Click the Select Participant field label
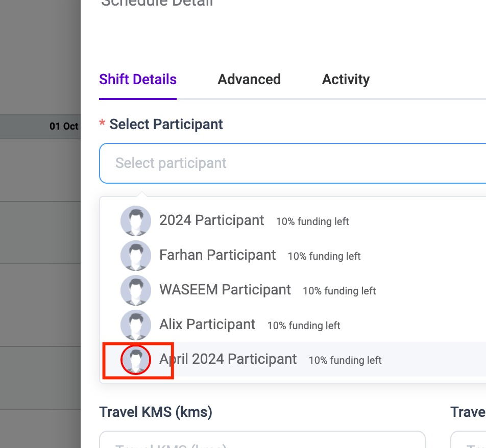Screen dimensions: 486x448 pos(166,124)
